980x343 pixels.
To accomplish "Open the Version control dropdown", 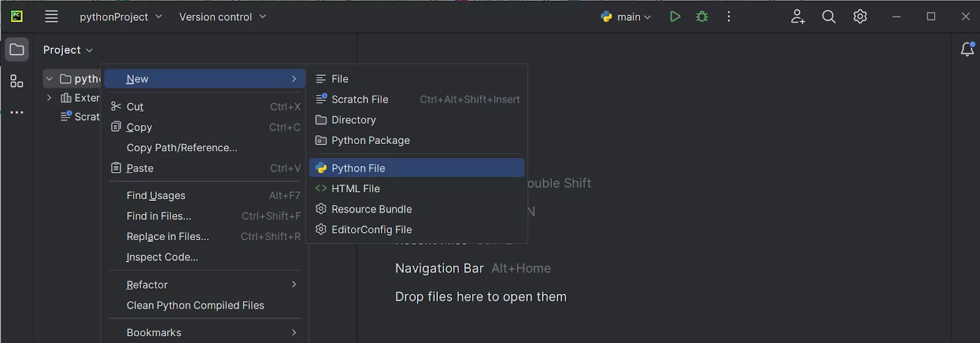I will click(x=222, y=17).
